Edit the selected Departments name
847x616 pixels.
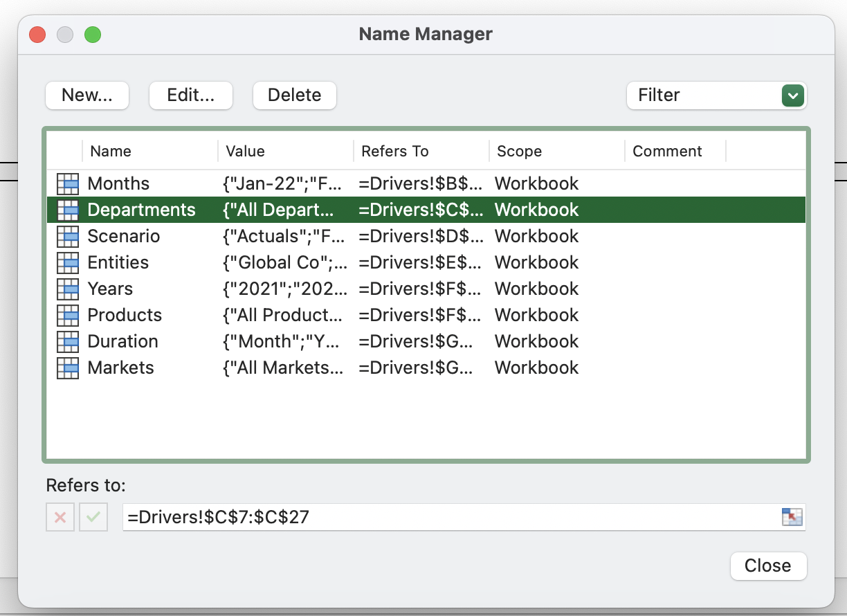190,96
